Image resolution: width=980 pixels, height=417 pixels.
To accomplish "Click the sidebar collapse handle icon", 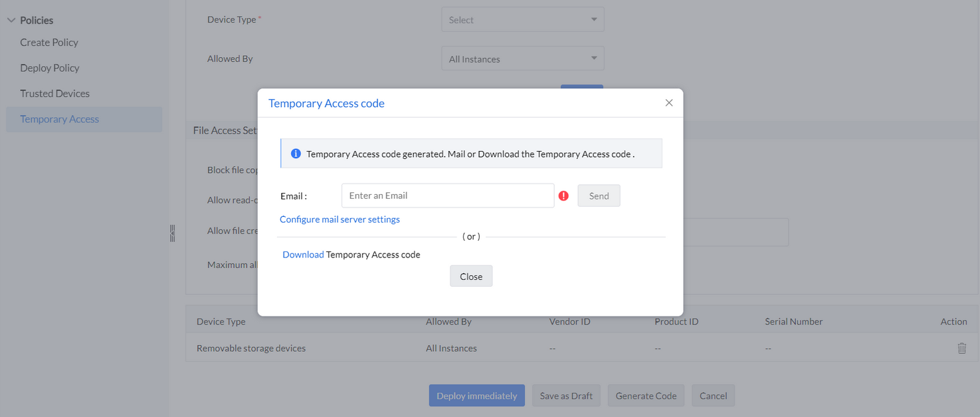I will click(172, 233).
